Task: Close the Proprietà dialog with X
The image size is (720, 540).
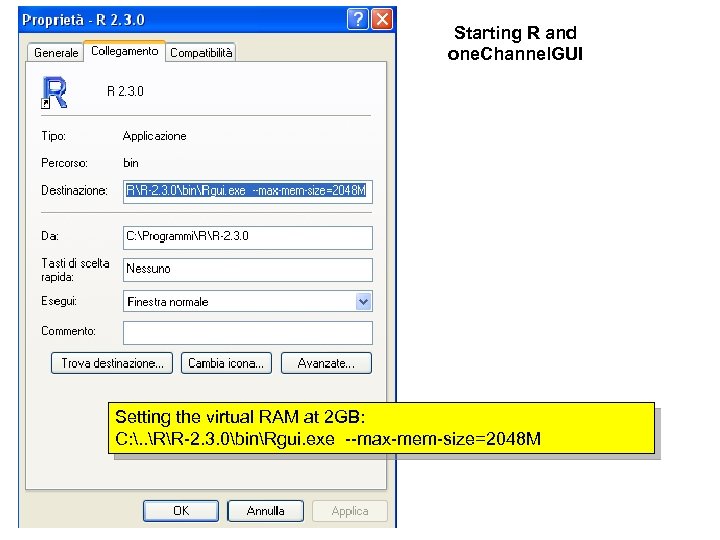Action: click(x=382, y=19)
